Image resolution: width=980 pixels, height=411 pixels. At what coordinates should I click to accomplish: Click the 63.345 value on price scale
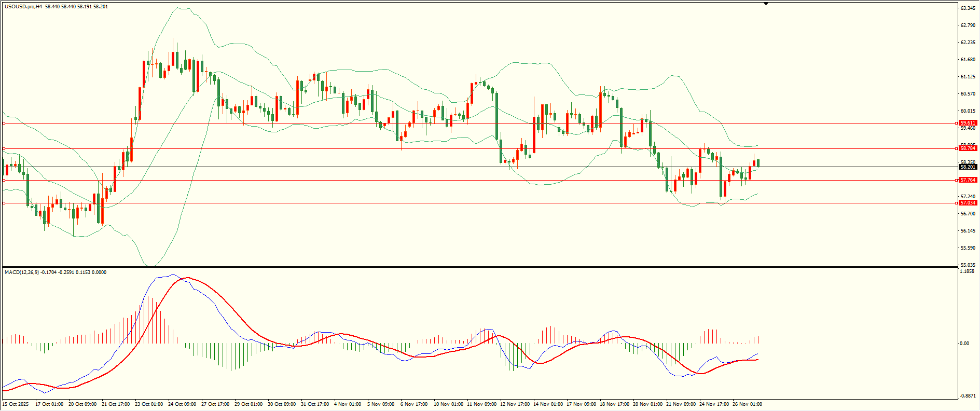click(x=968, y=8)
